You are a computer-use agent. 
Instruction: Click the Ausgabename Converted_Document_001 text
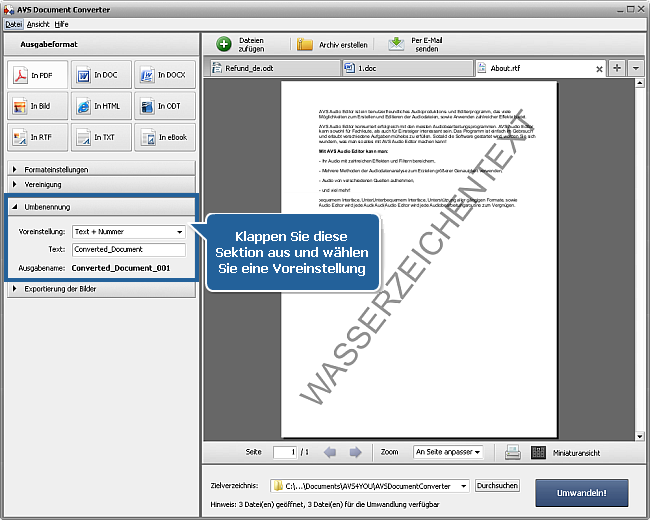[121, 268]
